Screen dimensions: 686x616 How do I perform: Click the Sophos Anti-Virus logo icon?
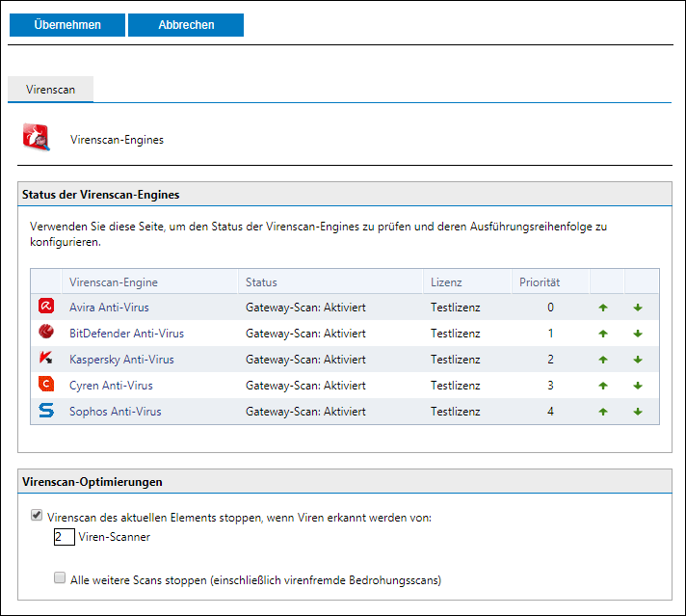(x=46, y=411)
